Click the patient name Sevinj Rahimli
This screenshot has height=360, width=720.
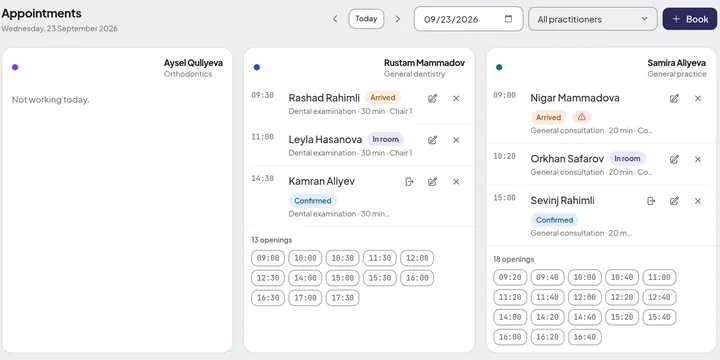pos(562,201)
